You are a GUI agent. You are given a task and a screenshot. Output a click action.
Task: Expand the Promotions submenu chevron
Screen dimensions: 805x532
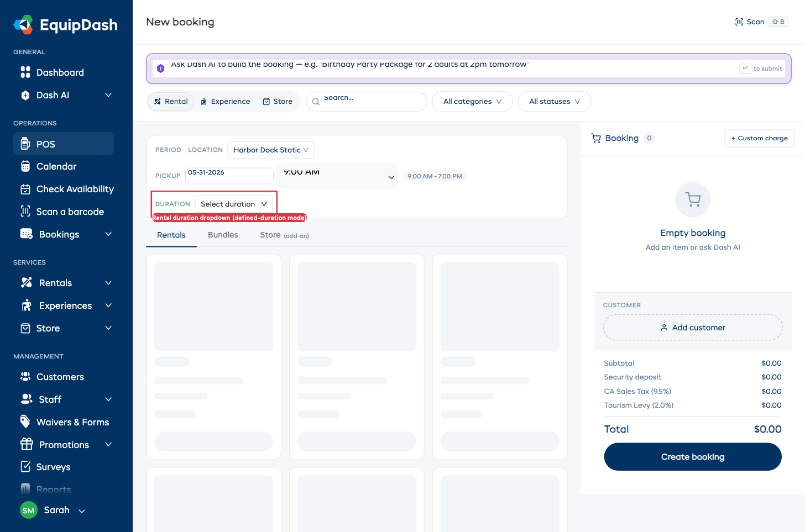pos(108,445)
